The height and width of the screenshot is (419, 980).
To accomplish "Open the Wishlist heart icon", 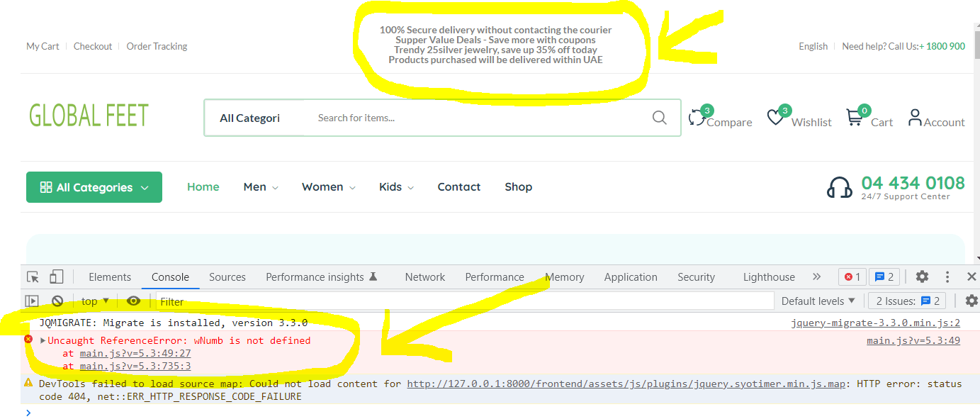I will 776,117.
